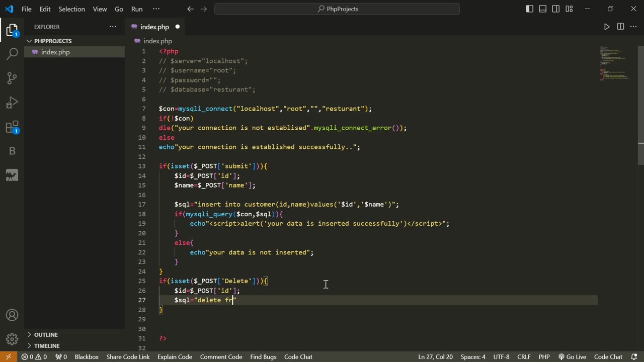Screen dimensions: 644x362
Task: Open the Edit menu
Action: click(x=45, y=9)
